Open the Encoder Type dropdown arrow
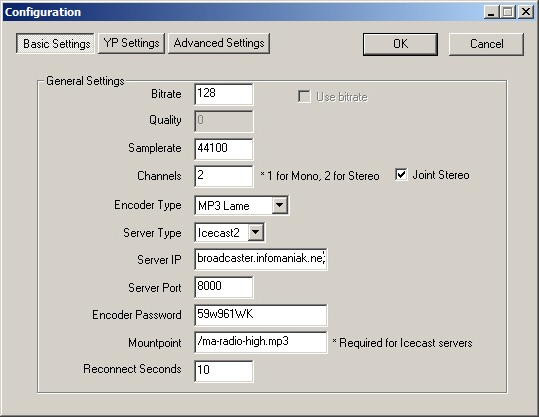 [280, 205]
